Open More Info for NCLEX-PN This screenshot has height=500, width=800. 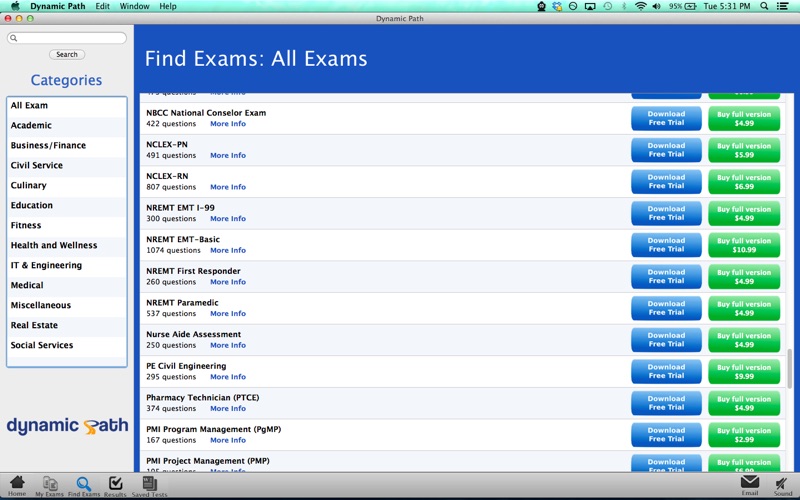[228, 155]
